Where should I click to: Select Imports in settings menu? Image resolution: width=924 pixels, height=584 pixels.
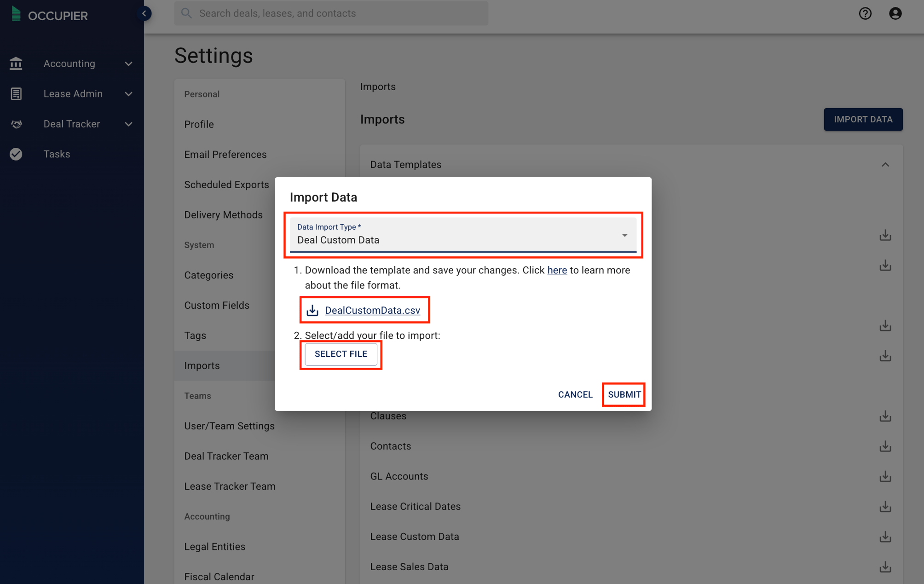coord(202,365)
